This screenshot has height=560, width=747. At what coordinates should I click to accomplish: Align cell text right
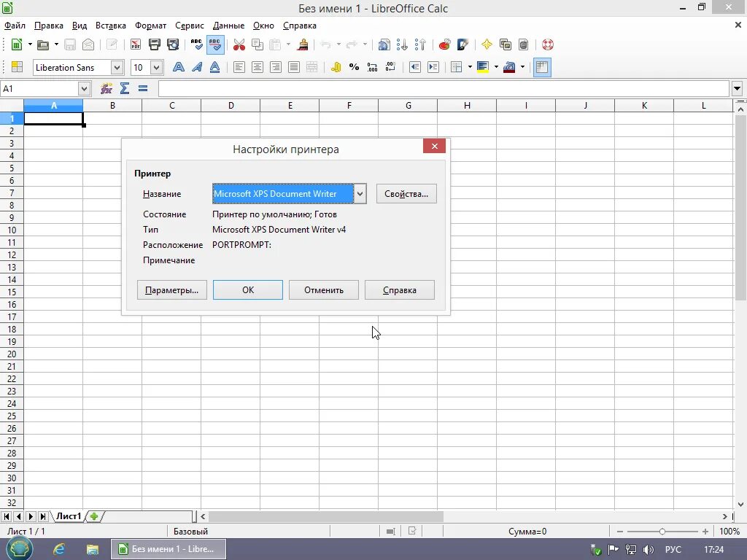pyautogui.click(x=275, y=67)
